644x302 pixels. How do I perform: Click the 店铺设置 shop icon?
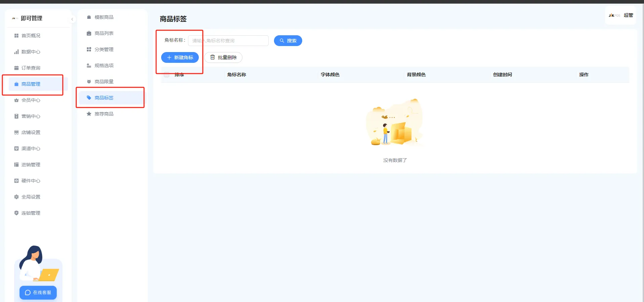[16, 132]
